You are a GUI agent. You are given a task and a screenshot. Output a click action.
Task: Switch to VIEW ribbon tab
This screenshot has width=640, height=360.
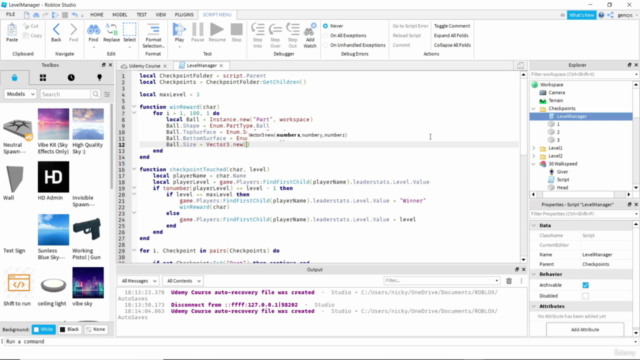click(x=161, y=15)
